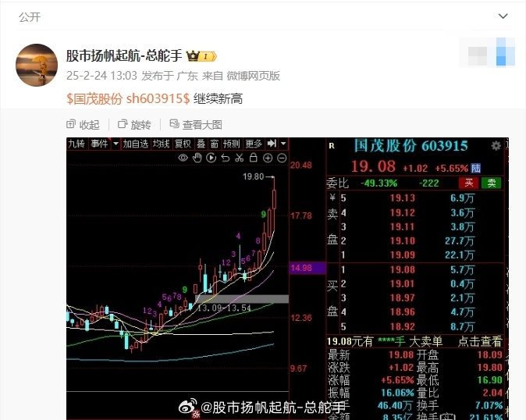Image resolution: width=526 pixels, height=420 pixels.
Task: Click the user avatar picture
Action: [x=37, y=65]
